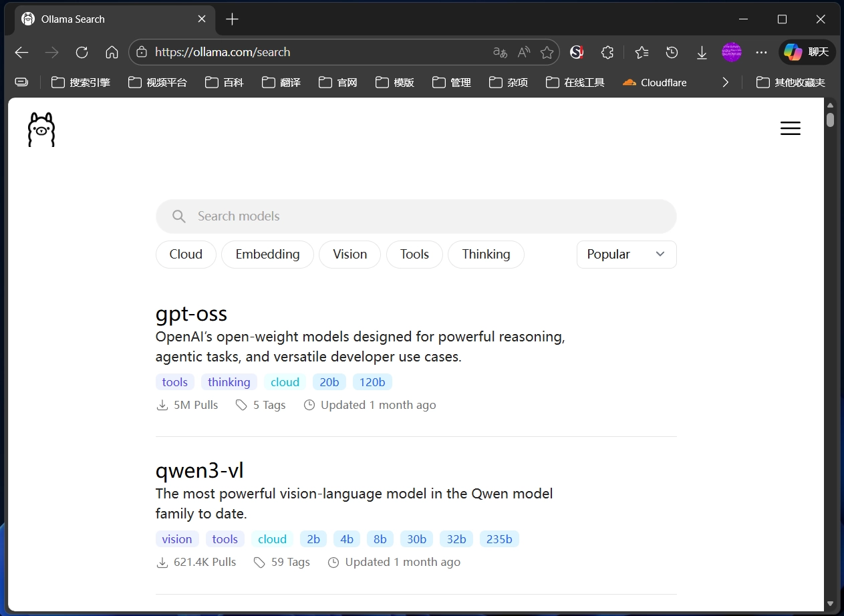Click the translate page icon

click(x=500, y=52)
